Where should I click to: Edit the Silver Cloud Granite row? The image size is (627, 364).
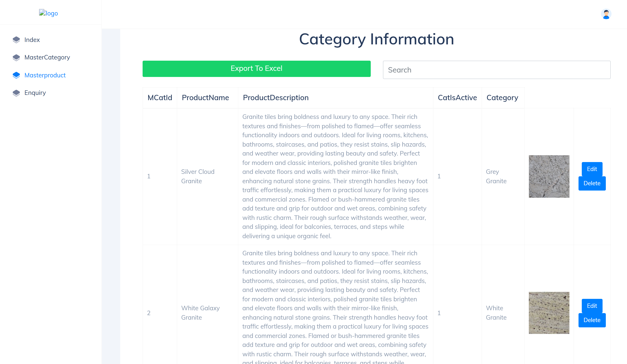[592, 169]
